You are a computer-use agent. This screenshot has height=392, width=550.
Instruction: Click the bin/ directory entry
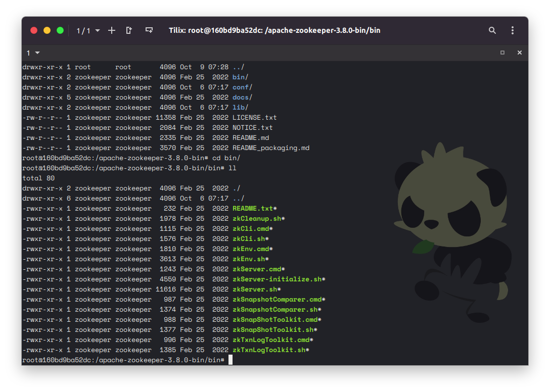(240, 77)
